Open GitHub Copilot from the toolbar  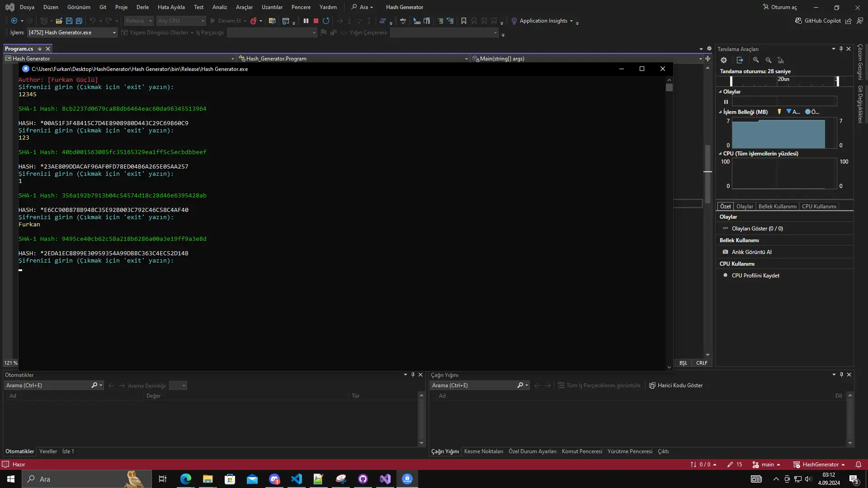pyautogui.click(x=818, y=21)
